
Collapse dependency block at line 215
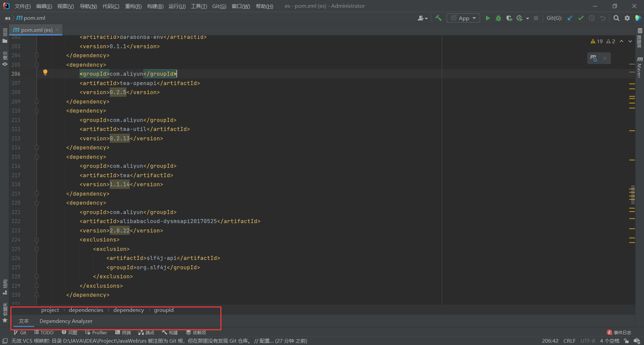pyautogui.click(x=37, y=157)
